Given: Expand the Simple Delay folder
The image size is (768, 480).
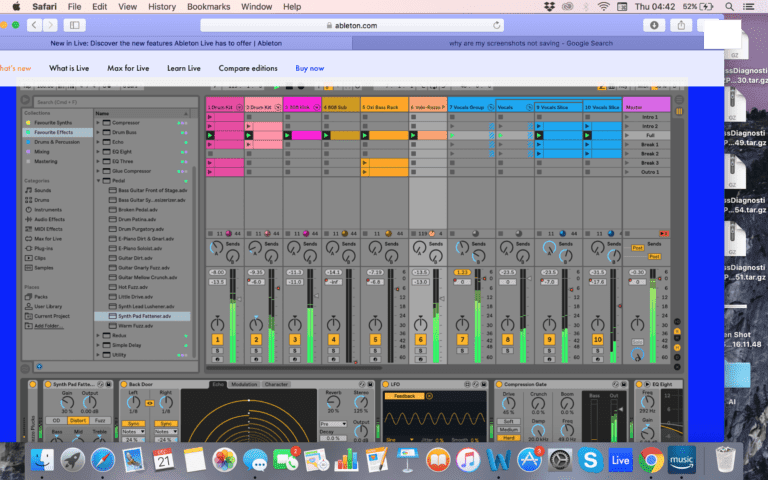Looking at the screenshot, I should pyautogui.click(x=98, y=345).
